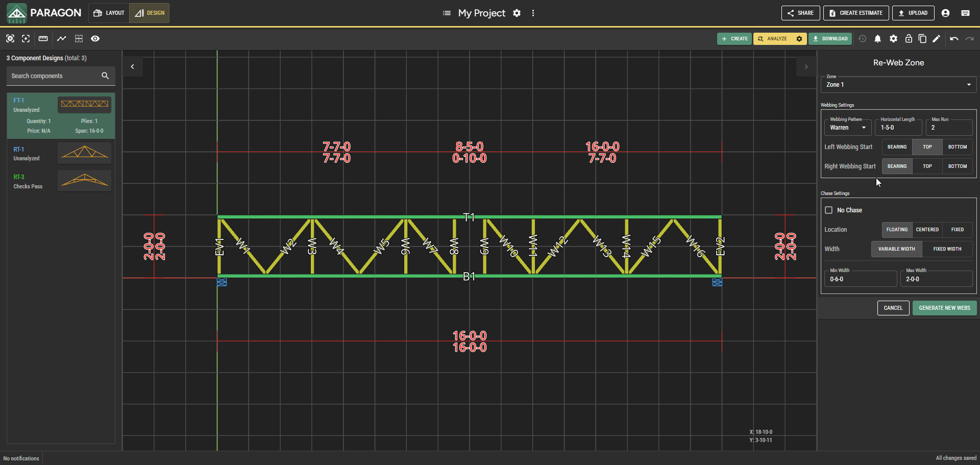This screenshot has height=465, width=980.
Task: Click the lock icon in toolbar
Action: (909, 39)
